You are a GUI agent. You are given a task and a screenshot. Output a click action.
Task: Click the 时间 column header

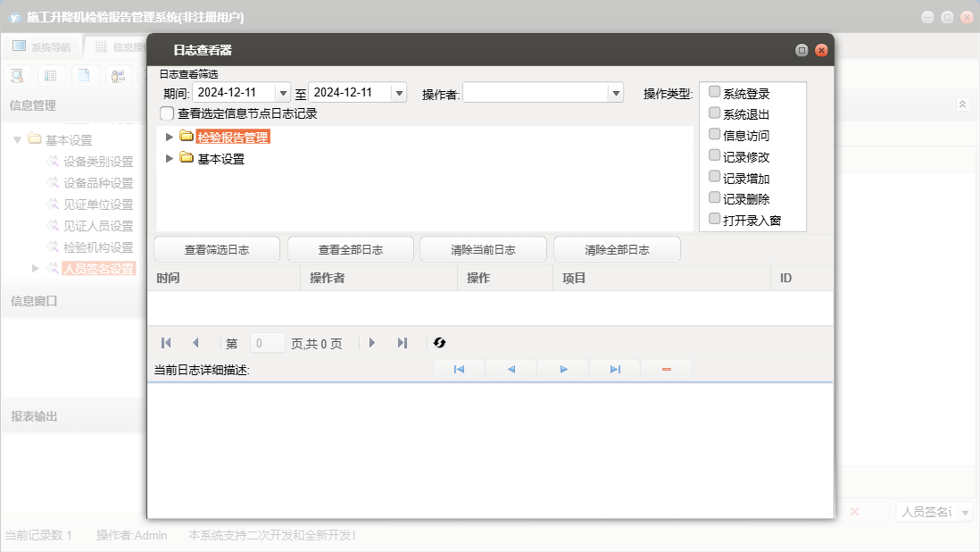click(x=223, y=279)
